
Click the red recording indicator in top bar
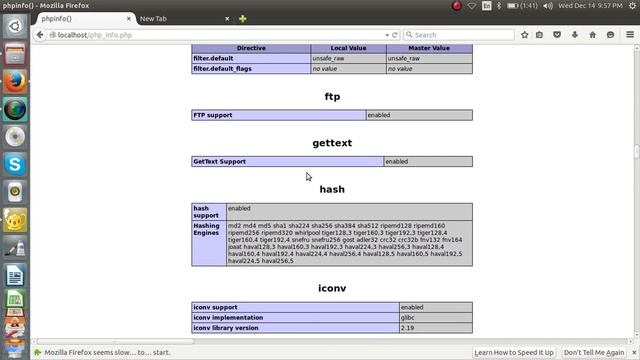coord(456,6)
